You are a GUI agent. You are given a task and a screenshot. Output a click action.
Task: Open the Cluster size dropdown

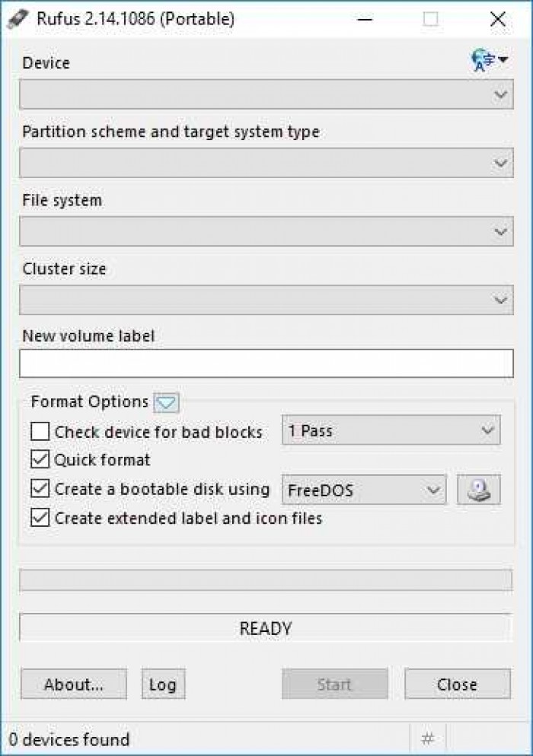click(x=265, y=299)
